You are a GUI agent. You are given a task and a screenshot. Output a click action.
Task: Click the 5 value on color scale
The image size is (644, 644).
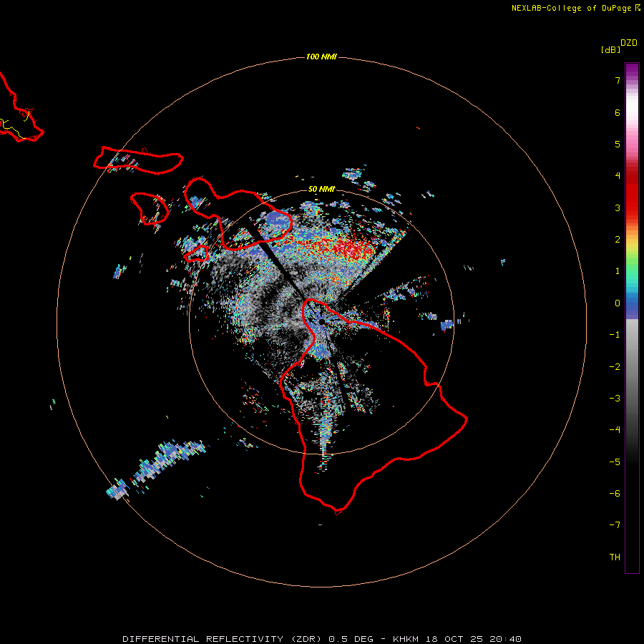[x=618, y=144]
